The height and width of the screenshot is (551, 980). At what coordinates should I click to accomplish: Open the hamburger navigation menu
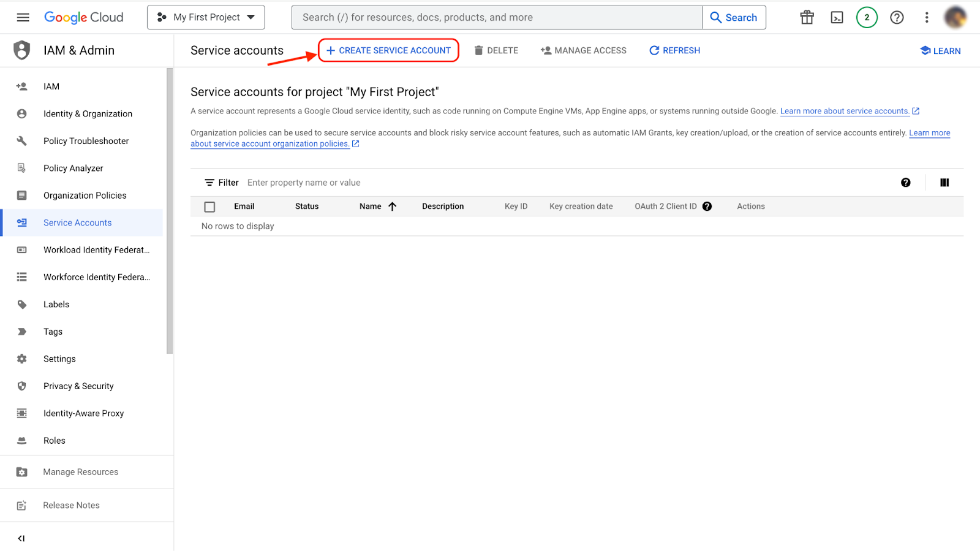23,17
